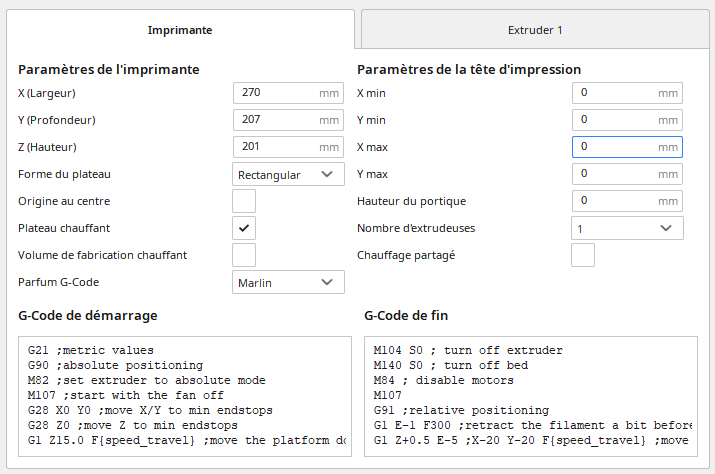715x474 pixels.
Task: Focus the X min field
Action: [x=614, y=93]
